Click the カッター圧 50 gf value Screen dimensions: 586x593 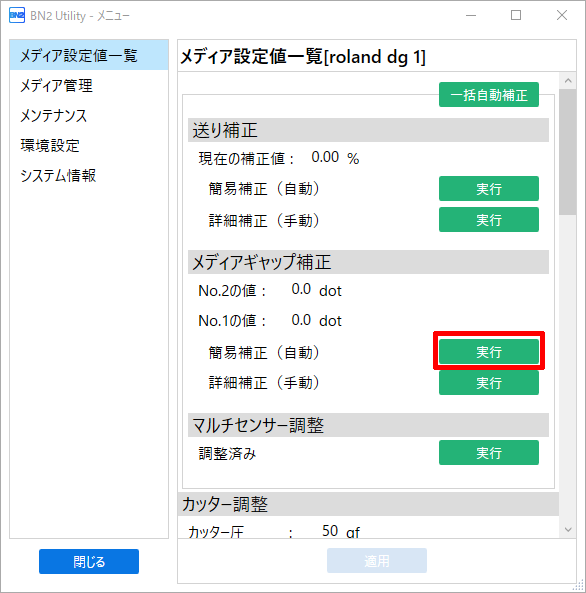point(341,531)
